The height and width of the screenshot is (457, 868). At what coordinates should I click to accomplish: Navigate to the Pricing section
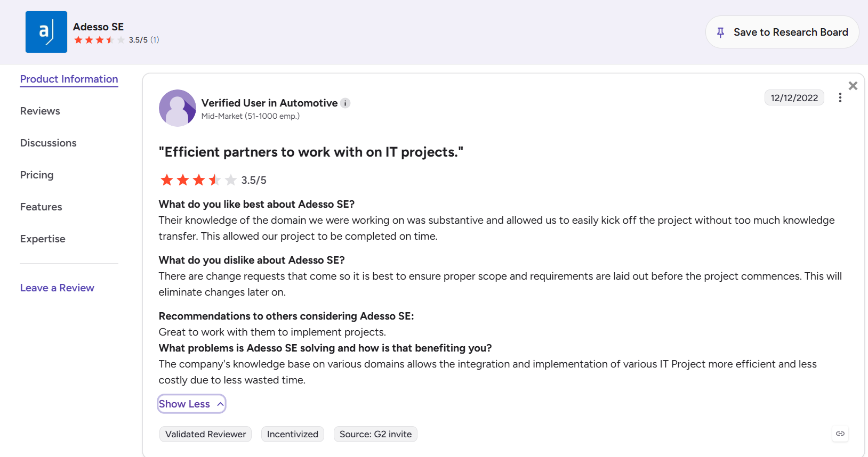[37, 175]
